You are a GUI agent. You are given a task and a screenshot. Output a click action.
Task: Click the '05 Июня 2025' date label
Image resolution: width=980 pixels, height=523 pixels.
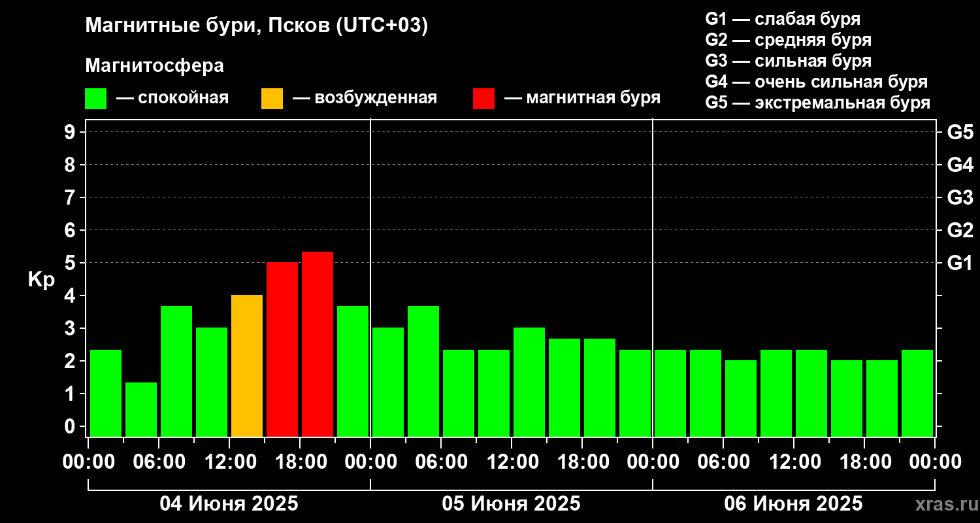coord(512,504)
